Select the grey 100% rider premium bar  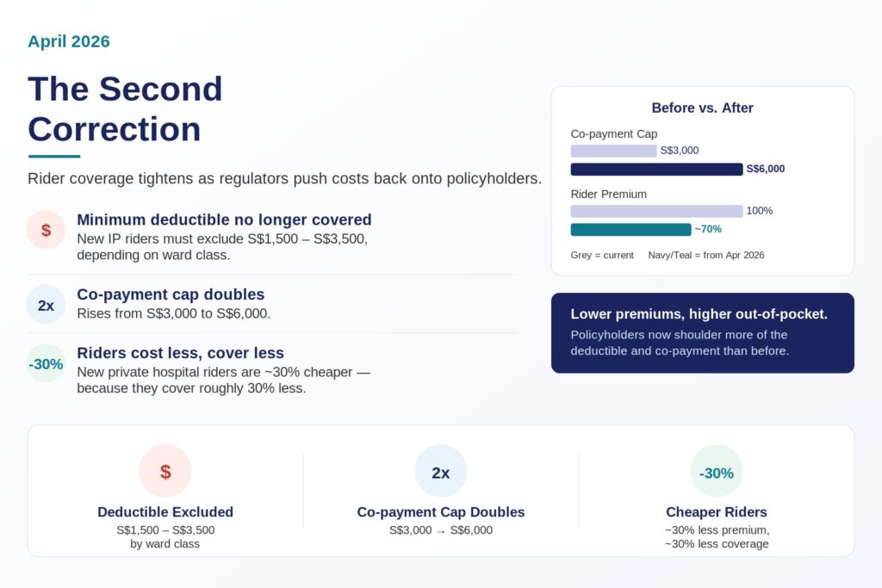point(657,212)
